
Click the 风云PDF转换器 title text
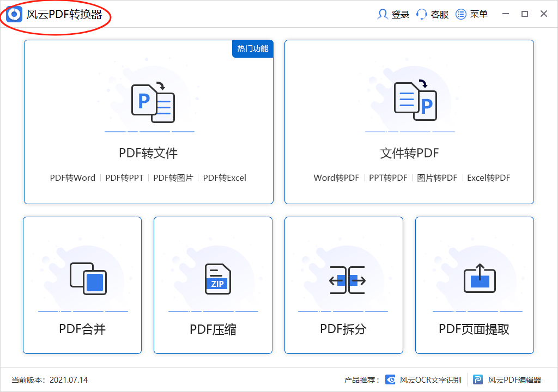coord(64,15)
